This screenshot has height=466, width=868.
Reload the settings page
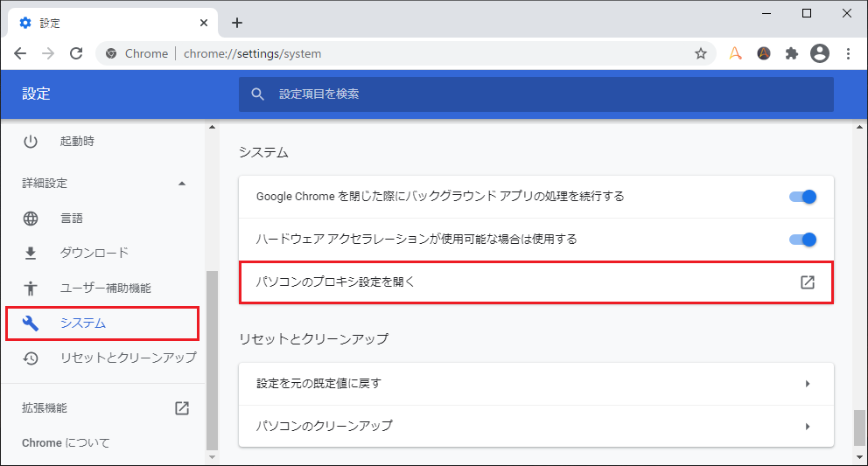pyautogui.click(x=76, y=53)
